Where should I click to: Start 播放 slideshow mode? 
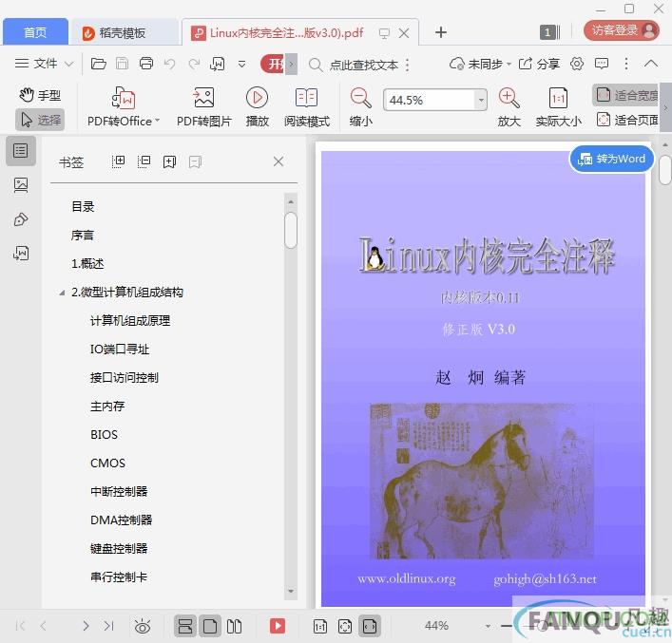coord(258,107)
